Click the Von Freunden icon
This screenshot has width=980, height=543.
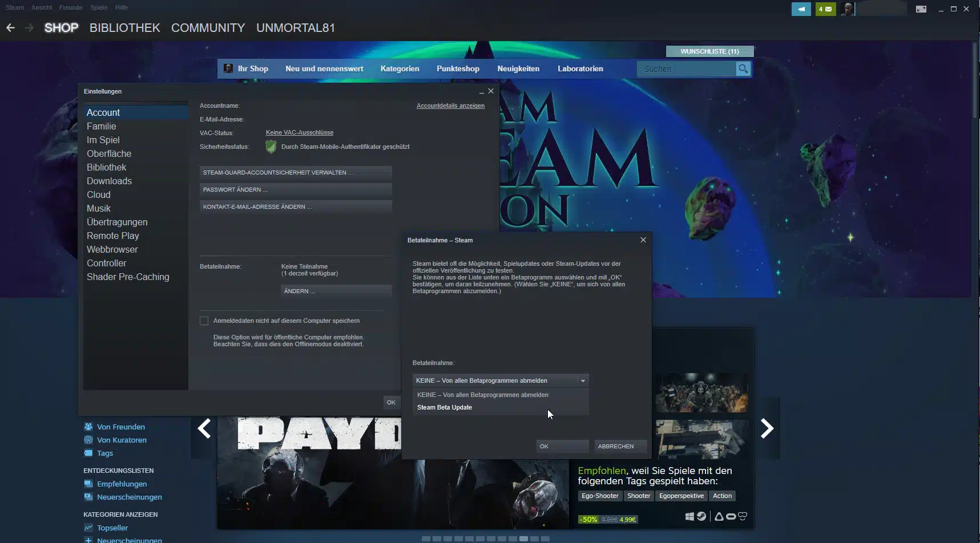(88, 427)
